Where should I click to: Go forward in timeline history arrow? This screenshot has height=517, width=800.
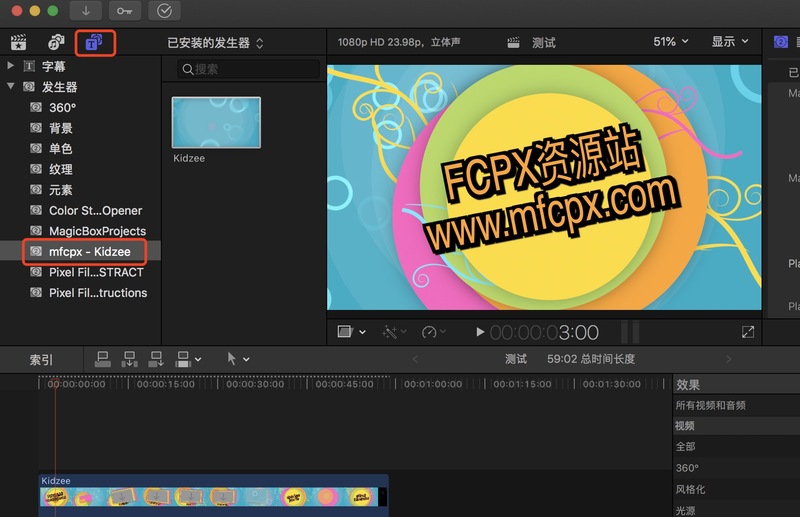[x=729, y=359]
